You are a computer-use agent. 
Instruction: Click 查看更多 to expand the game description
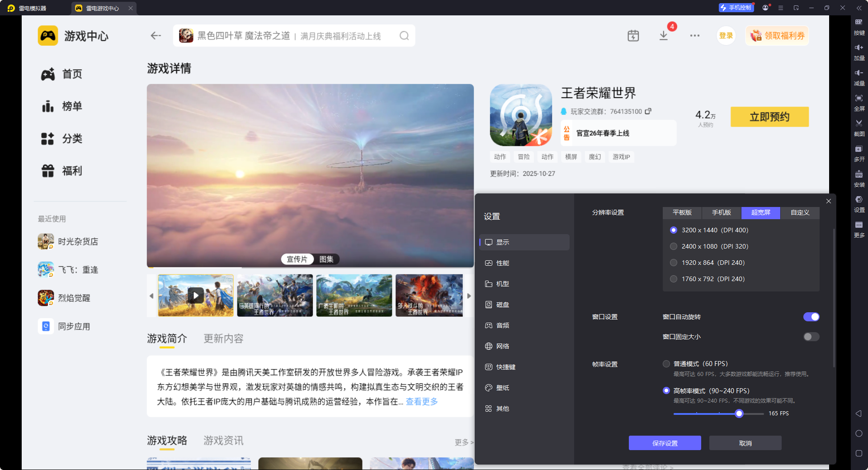pos(421,401)
